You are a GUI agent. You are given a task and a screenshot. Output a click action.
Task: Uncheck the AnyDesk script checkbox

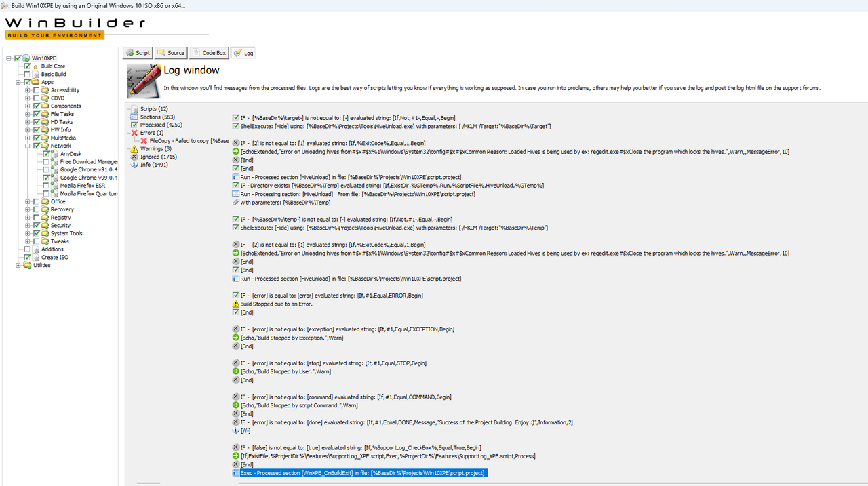(x=46, y=154)
